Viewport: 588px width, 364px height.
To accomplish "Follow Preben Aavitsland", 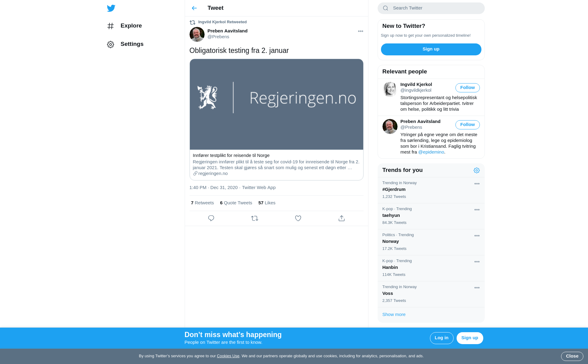I will click(x=467, y=125).
